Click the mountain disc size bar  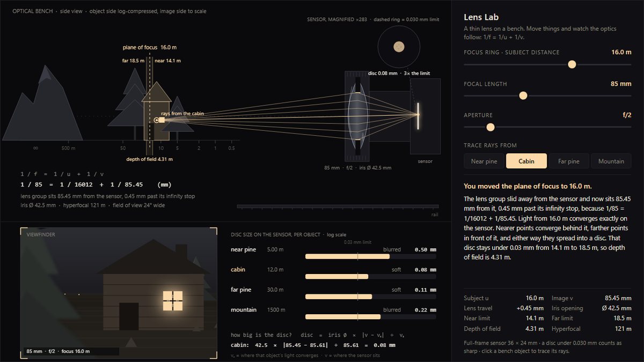coord(370,316)
